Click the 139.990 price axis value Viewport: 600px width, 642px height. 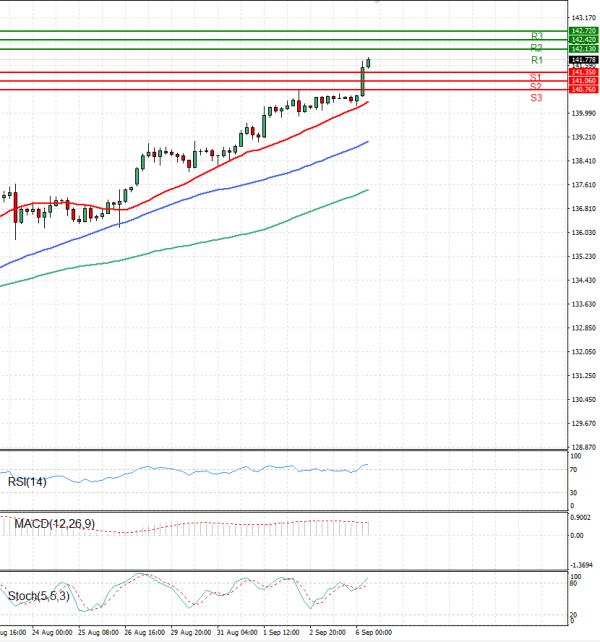(x=584, y=113)
